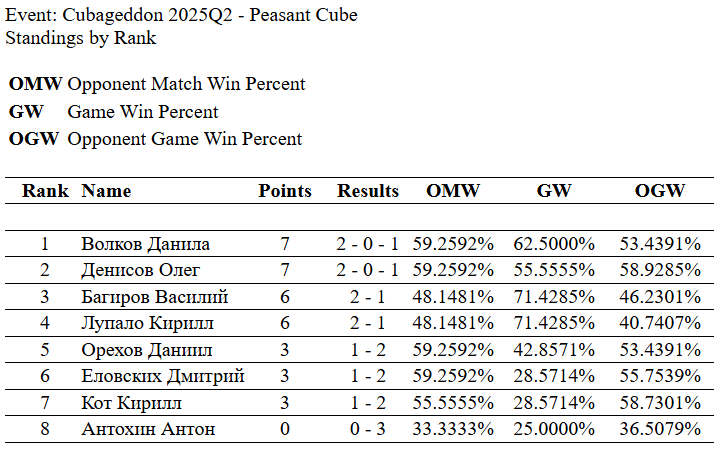Click the Standings by Rank heading
714x453 pixels.
click(80, 38)
